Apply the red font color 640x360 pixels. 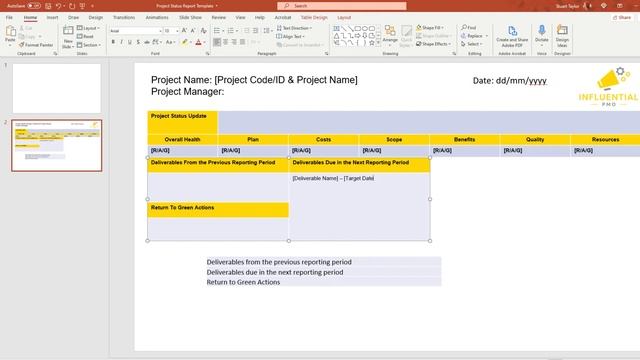pos(198,42)
